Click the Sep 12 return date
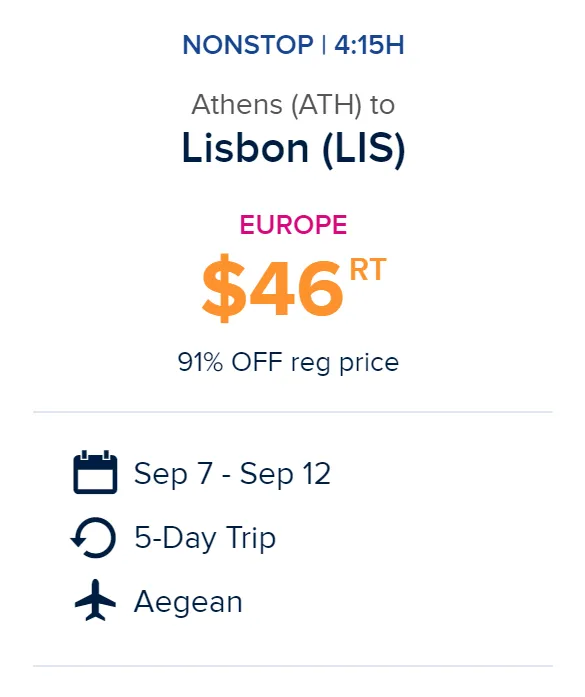 [285, 473]
